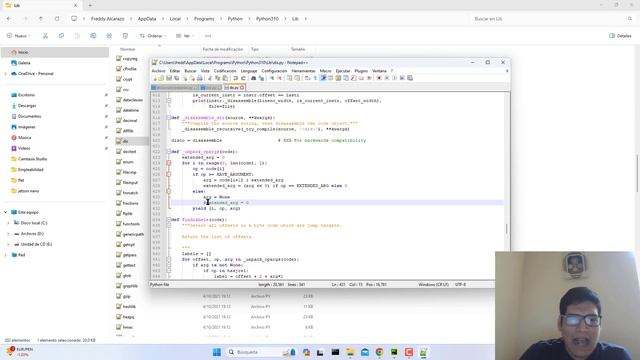The image size is (640, 360).
Task: Open Nuevo dropdown in Explorer
Action: 18,36
